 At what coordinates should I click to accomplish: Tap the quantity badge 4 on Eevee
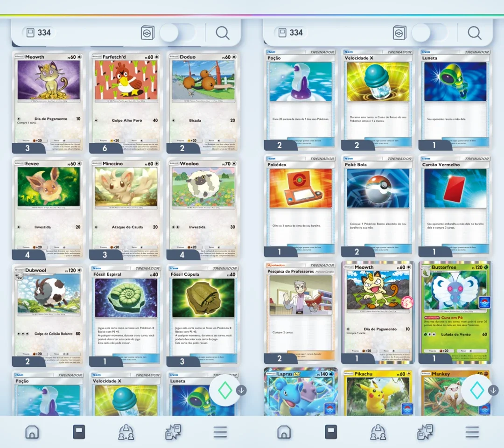coord(28,255)
